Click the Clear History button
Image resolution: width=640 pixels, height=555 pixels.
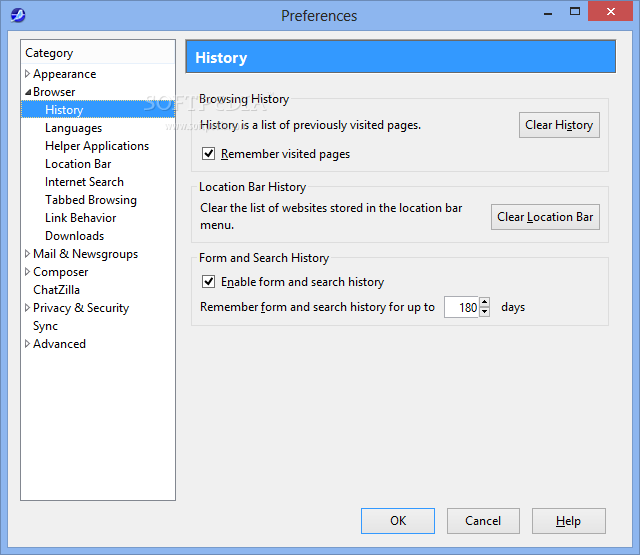tap(559, 125)
